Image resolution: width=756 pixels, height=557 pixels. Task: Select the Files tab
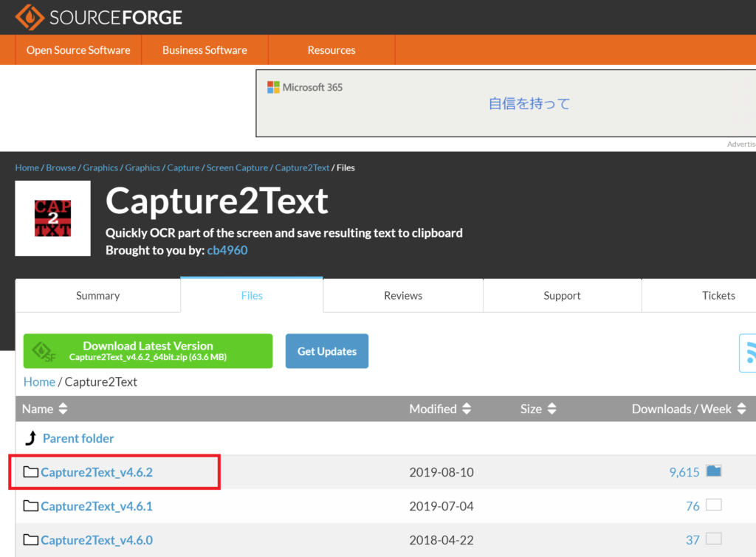click(x=252, y=295)
